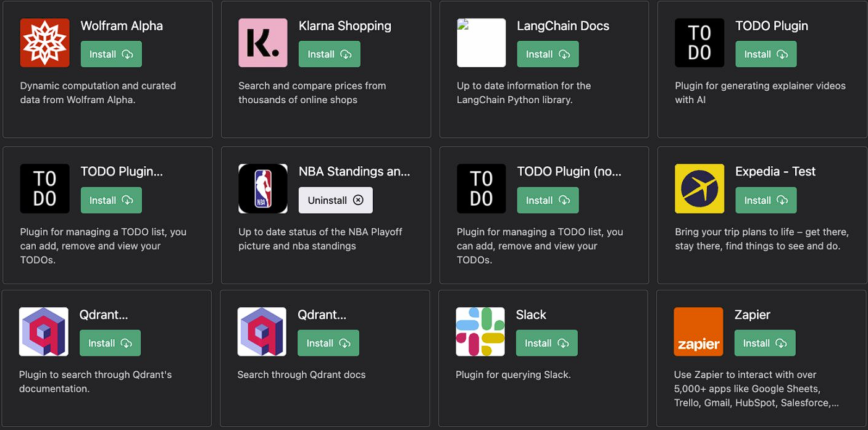This screenshot has height=430, width=868.
Task: Click Qdrant title above 'Search through Qdrant docs'
Action: click(x=322, y=314)
